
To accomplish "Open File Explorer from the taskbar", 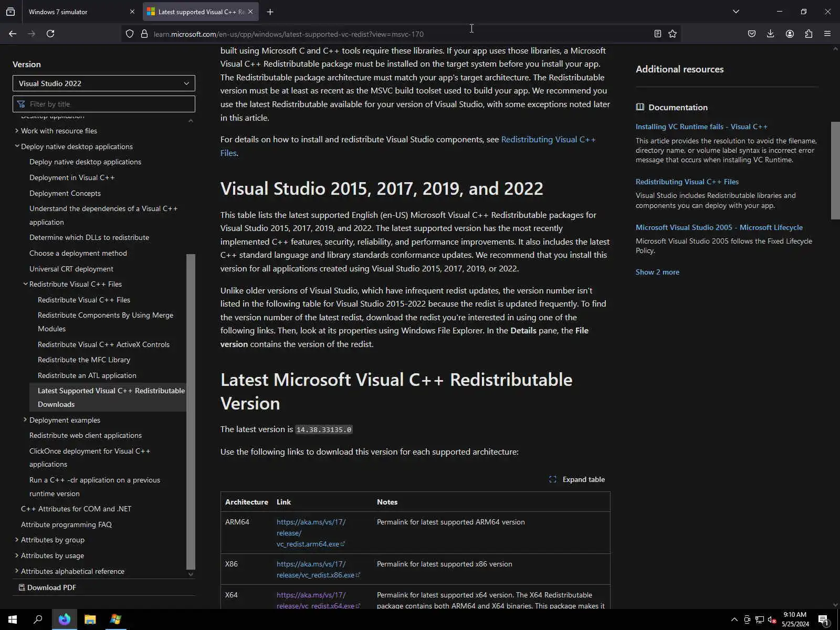I will 90,619.
